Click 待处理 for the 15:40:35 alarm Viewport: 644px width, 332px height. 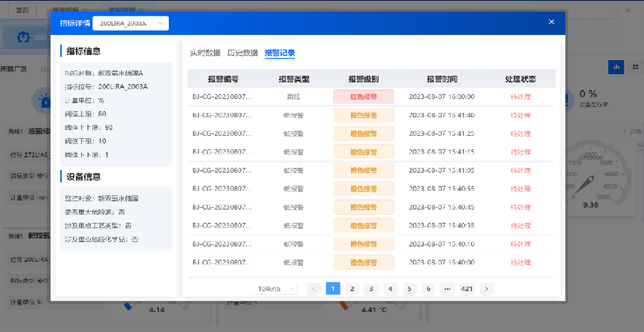point(521,226)
